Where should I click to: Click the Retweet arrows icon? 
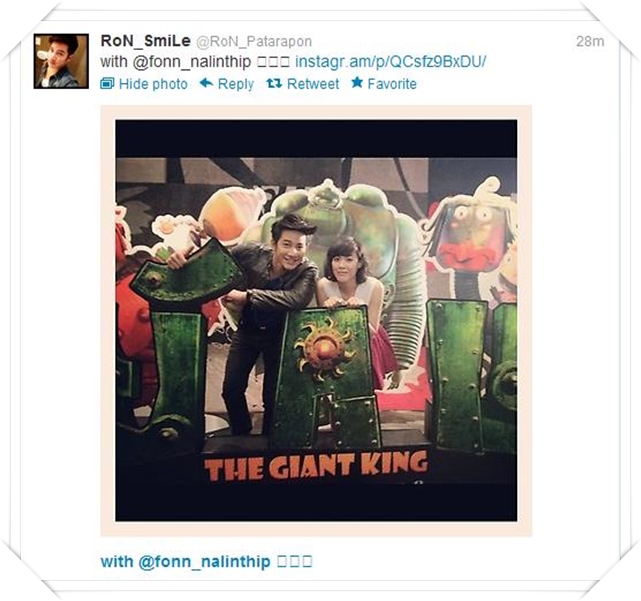pyautogui.click(x=274, y=83)
